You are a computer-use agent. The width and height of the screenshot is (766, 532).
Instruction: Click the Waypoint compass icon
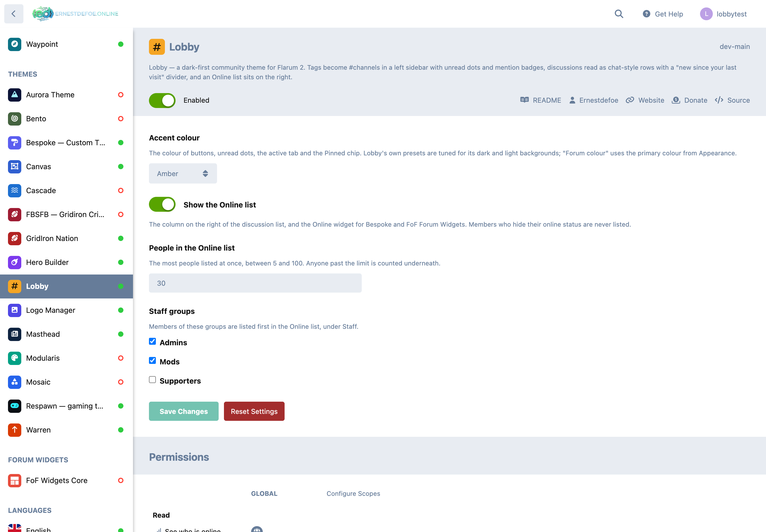point(15,44)
